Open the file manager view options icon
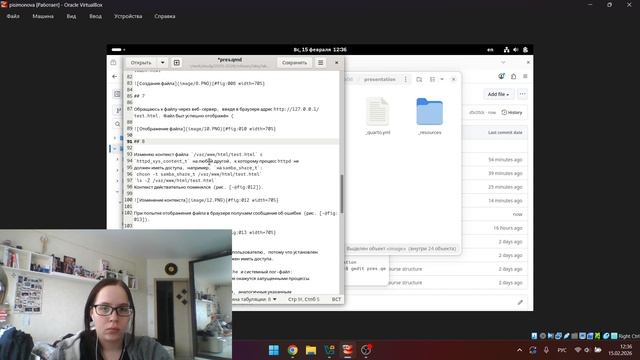Screen dimensions: 640x360 432,79
